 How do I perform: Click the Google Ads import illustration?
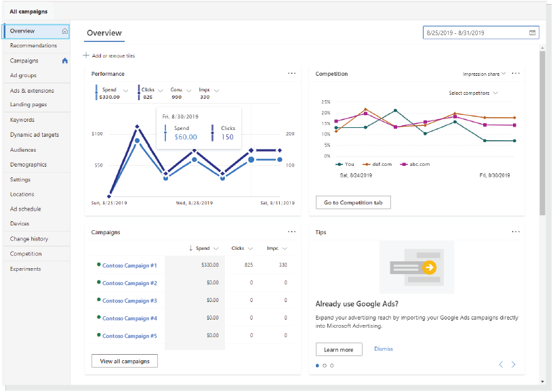click(x=417, y=267)
